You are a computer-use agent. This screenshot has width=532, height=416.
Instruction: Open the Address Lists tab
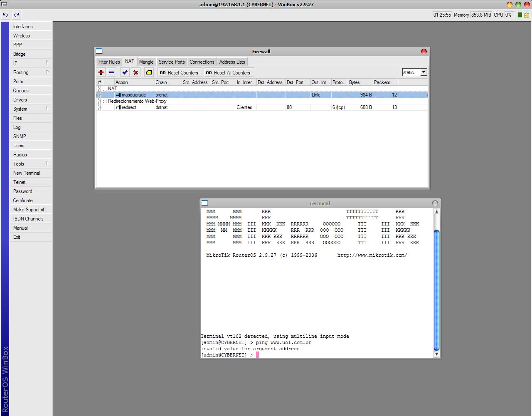click(x=232, y=62)
